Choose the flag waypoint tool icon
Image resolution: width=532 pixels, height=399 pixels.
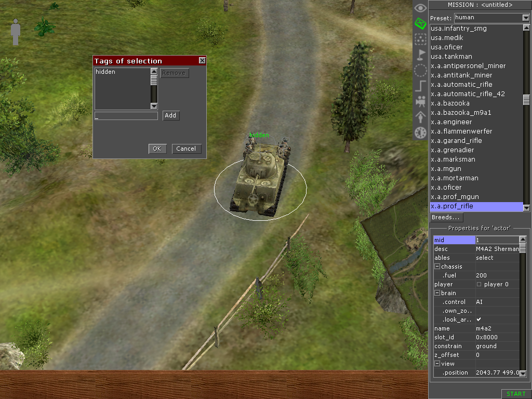(x=420, y=55)
